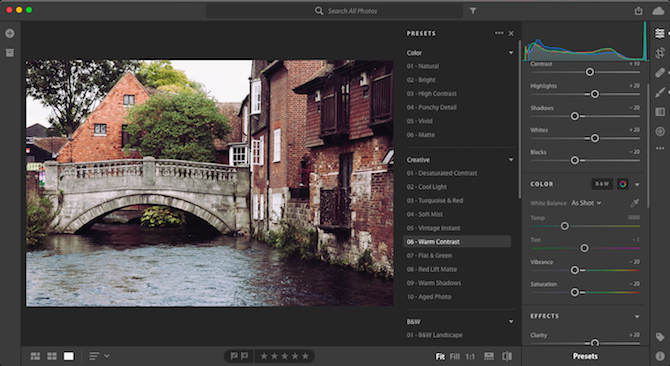The height and width of the screenshot is (366, 670).
Task: Click the filter funnel icon
Action: tap(473, 11)
